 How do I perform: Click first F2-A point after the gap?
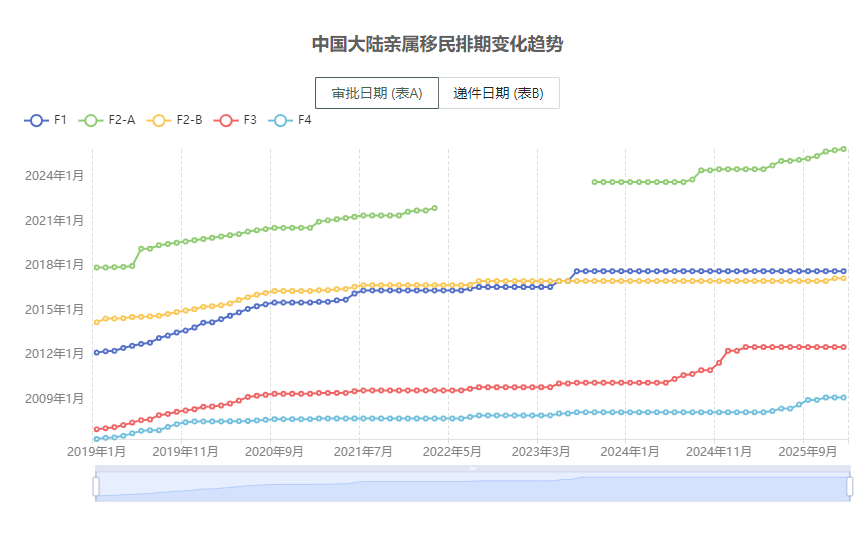(x=595, y=182)
